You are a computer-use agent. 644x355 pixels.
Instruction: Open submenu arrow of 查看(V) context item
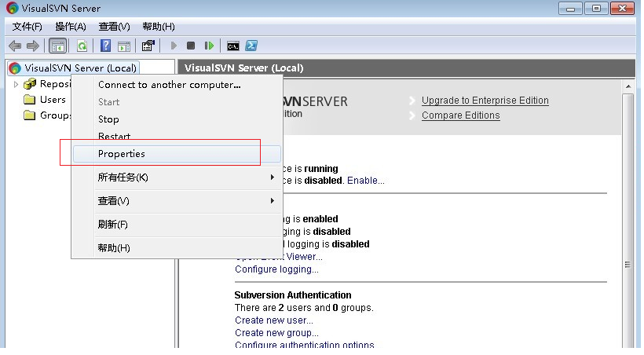pyautogui.click(x=272, y=200)
